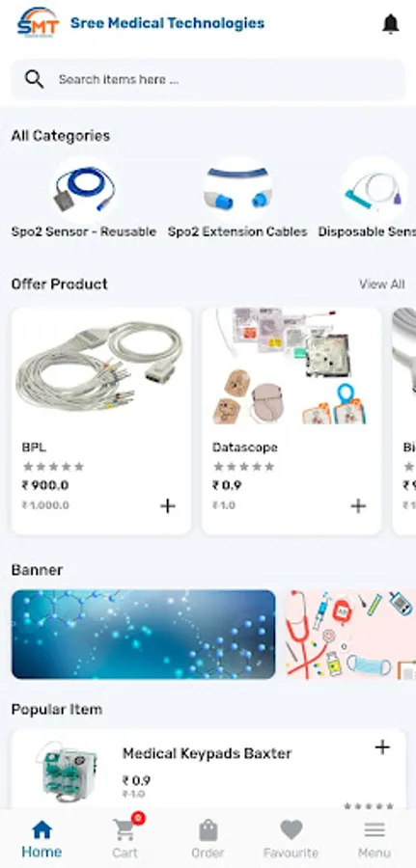This screenshot has height=868, width=416.
Task: Open the blue molecule banner
Action: 144,635
